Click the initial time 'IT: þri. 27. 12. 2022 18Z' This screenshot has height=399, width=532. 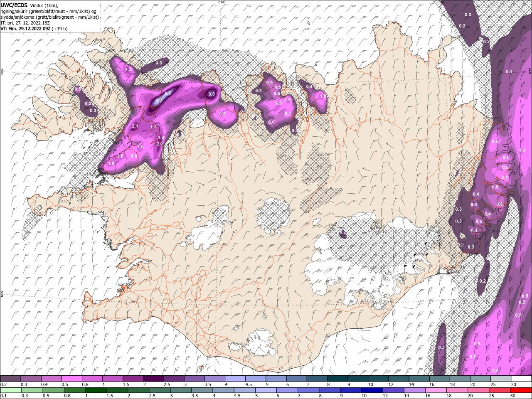[x=25, y=23]
